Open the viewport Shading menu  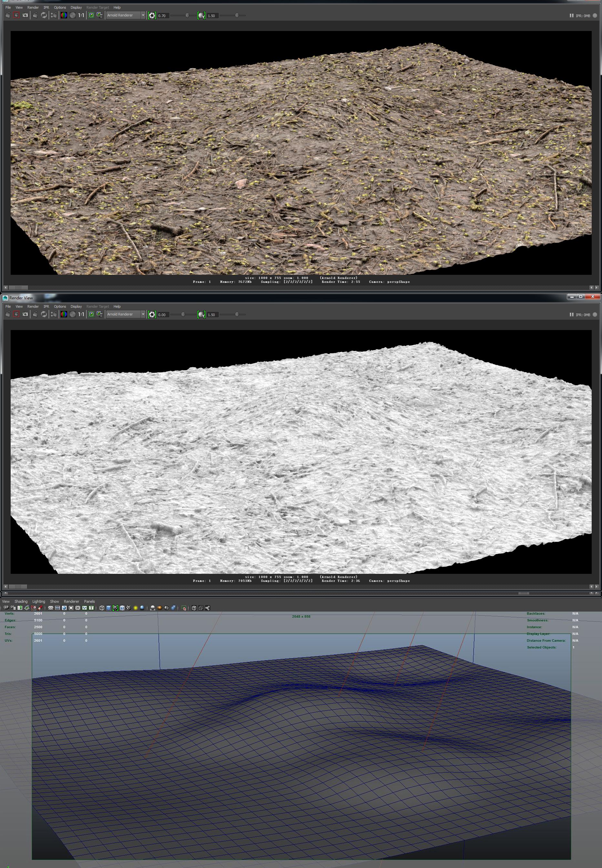tap(21, 601)
